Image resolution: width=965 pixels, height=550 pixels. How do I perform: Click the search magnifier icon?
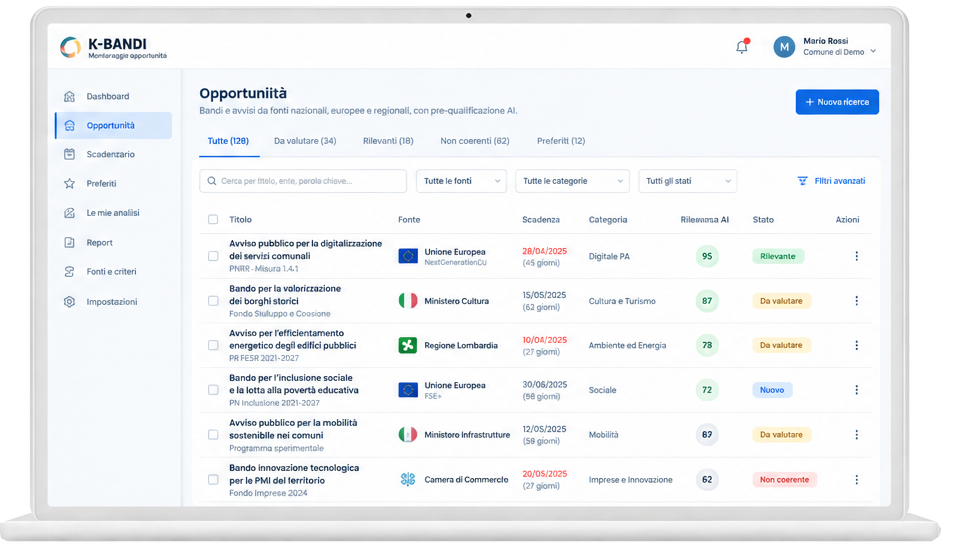[x=212, y=181]
